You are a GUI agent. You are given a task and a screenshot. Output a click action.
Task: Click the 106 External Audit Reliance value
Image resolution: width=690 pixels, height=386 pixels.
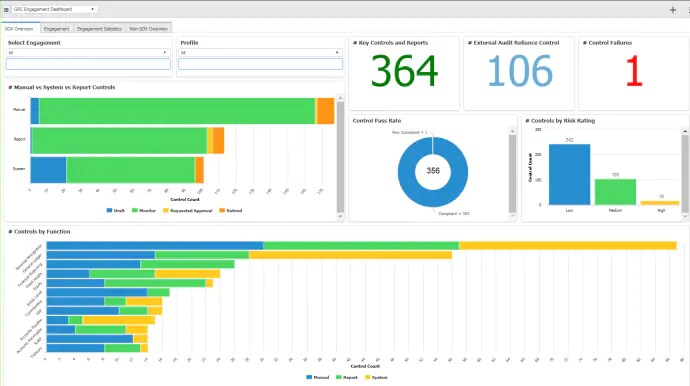520,71
